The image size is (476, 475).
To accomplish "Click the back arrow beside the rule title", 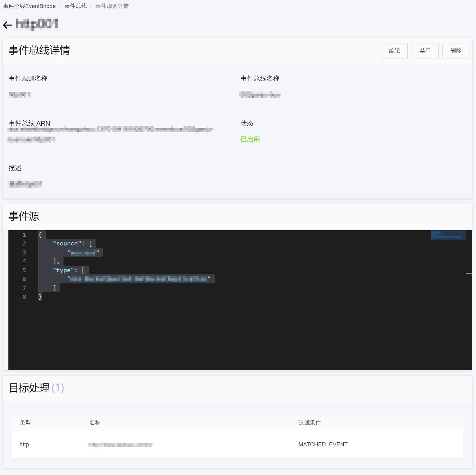I will pyautogui.click(x=7, y=25).
